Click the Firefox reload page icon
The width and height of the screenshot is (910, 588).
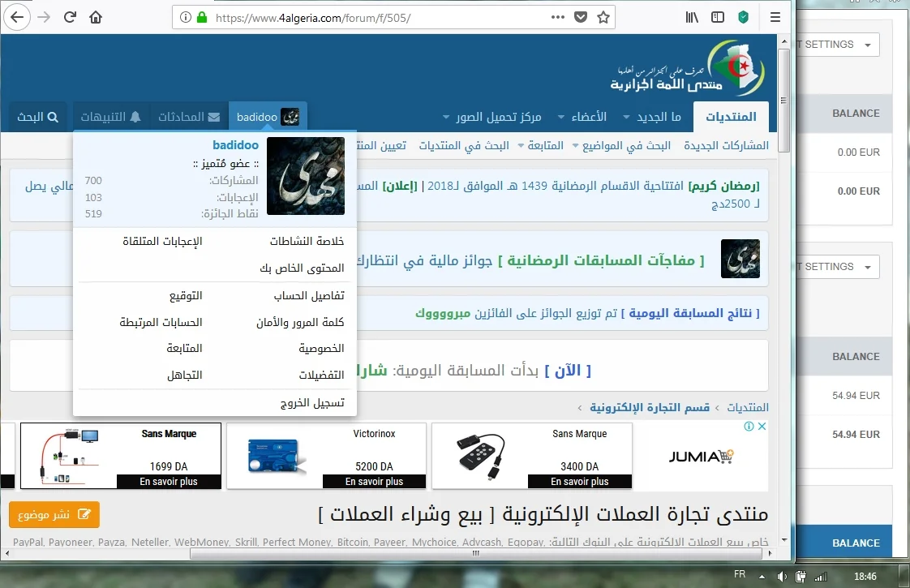[70, 17]
